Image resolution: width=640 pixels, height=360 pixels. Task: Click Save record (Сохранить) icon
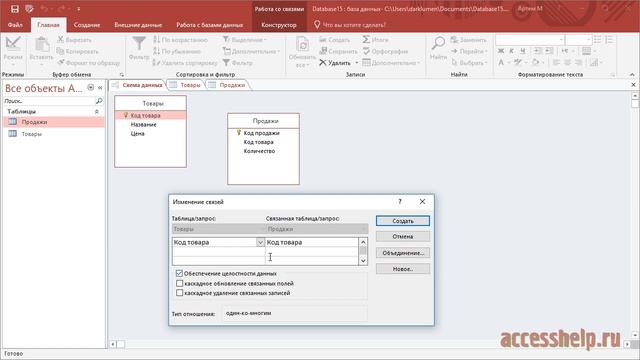(323, 51)
